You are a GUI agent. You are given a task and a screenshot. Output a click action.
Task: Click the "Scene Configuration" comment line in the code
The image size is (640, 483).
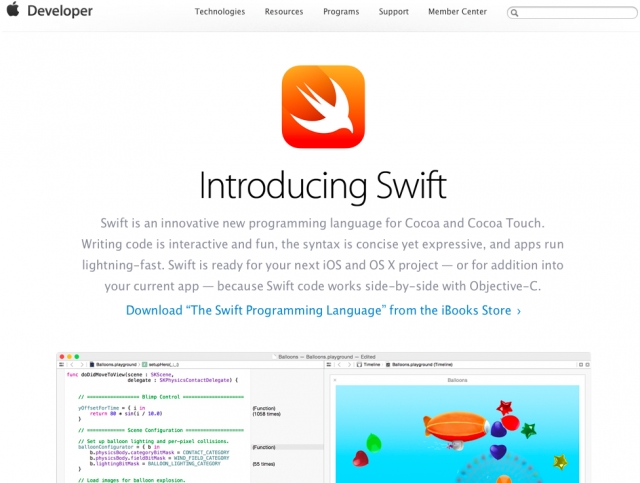(x=161, y=430)
